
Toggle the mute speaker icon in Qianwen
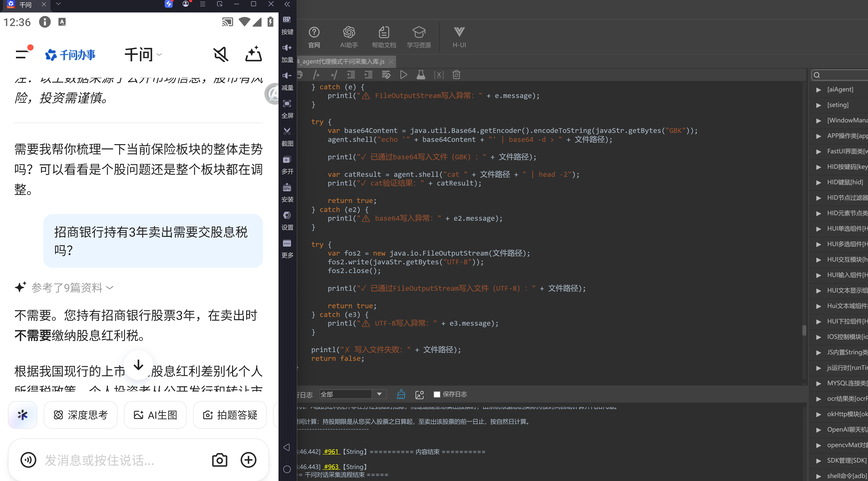tap(221, 54)
